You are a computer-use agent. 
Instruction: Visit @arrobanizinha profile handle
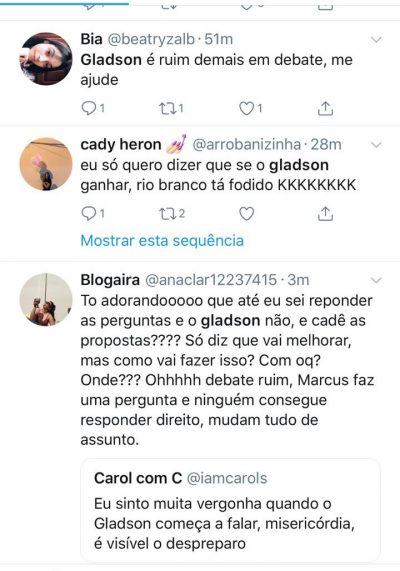[247, 145]
